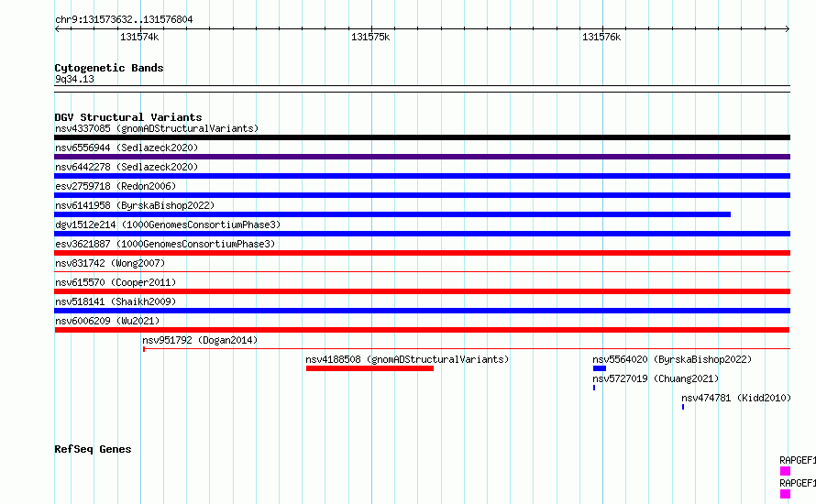Click the nsv6006209 (Wu2021) label
This screenshot has width=816, height=504.
pos(107,321)
